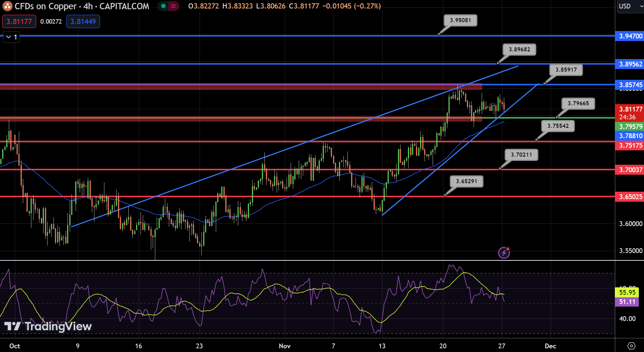
Task: Click the candle countdown timer 24:36
Action: [x=627, y=117]
